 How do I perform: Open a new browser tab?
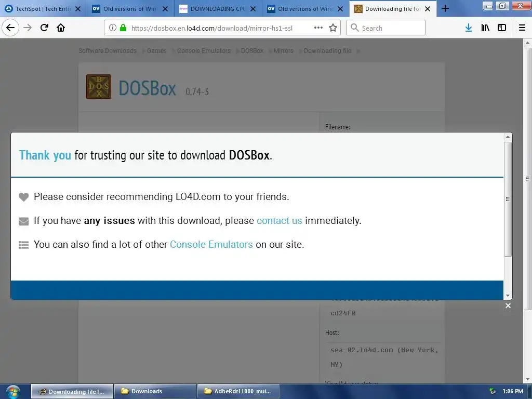click(x=445, y=8)
